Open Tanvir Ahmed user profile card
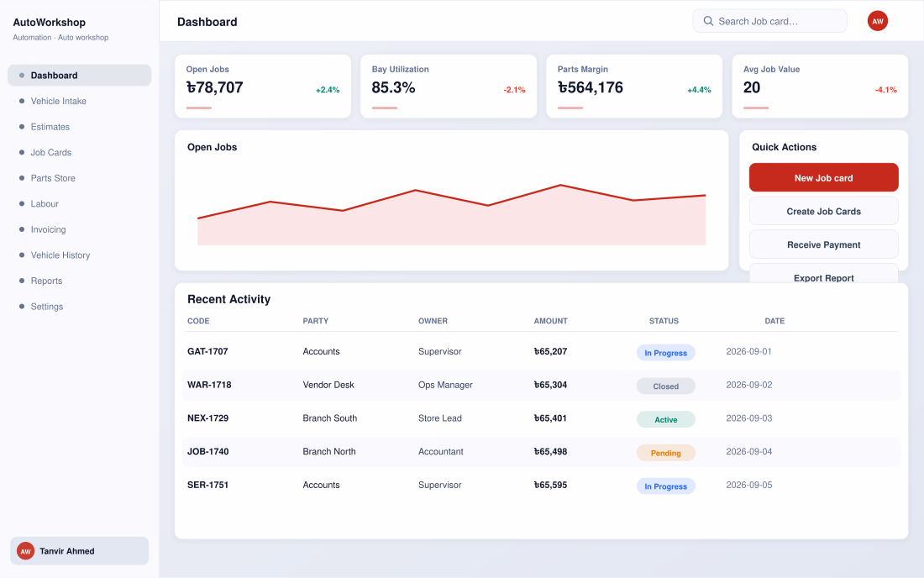This screenshot has width=924, height=578. tap(80, 551)
